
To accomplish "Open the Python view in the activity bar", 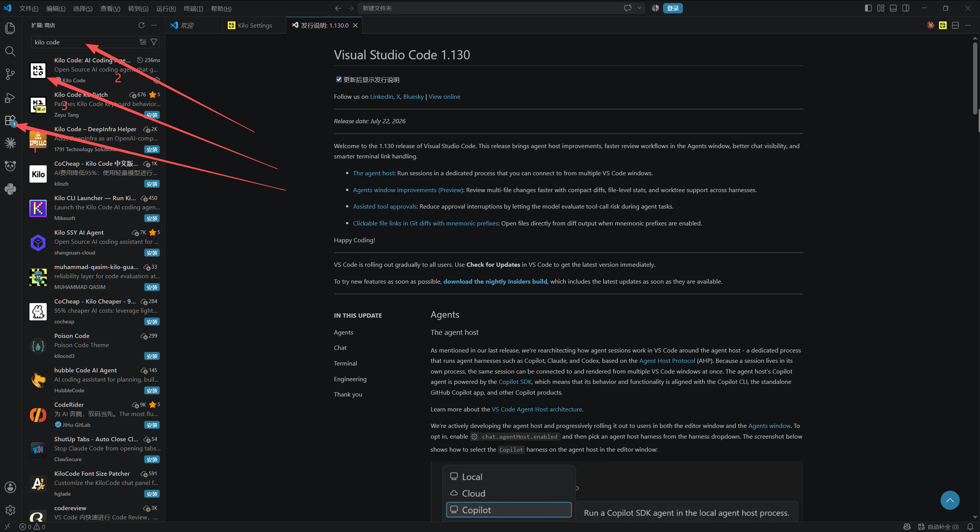I will 10,189.
